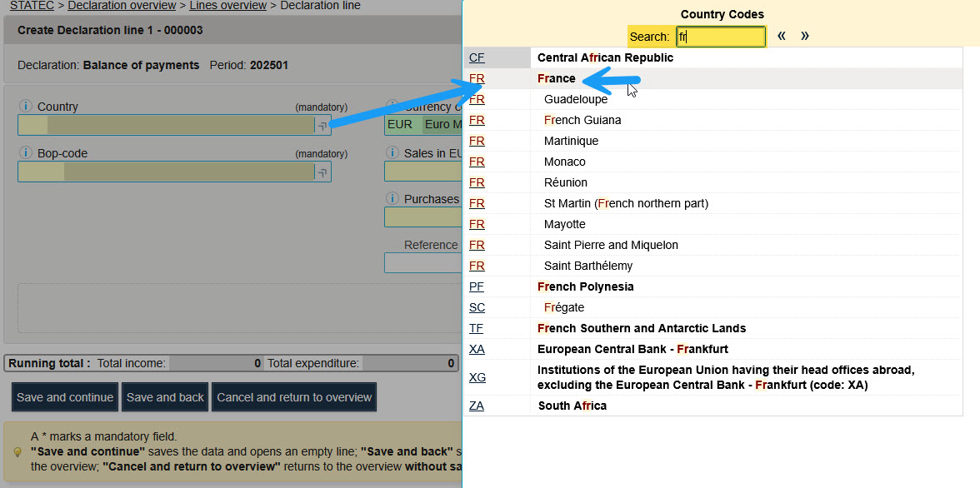Pick the PF code for French Polynesia

tap(477, 286)
